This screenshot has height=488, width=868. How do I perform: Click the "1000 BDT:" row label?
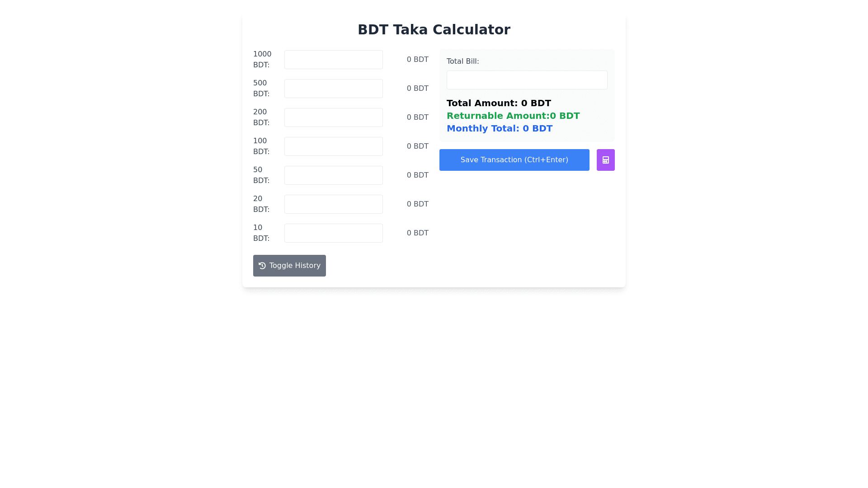coord(262,60)
